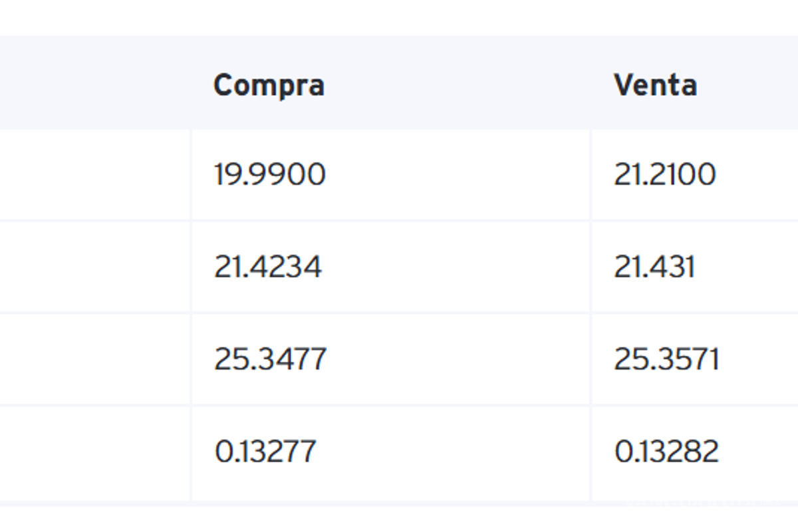Screen dimensions: 798x532
Task: Click the 0.13277 Compra value
Action: coord(265,452)
